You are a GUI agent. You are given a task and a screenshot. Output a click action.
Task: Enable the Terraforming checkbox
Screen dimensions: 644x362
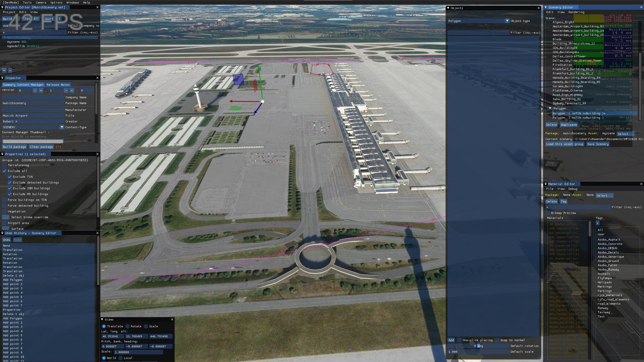[4, 165]
